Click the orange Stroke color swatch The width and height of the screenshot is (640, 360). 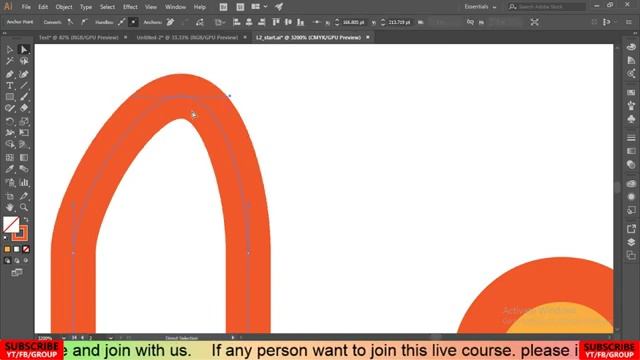20,234
